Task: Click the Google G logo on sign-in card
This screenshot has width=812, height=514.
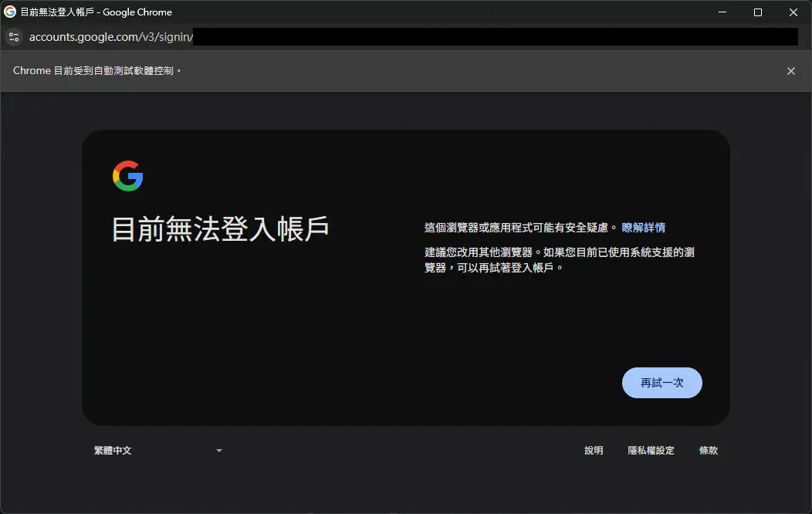Action: tap(128, 176)
